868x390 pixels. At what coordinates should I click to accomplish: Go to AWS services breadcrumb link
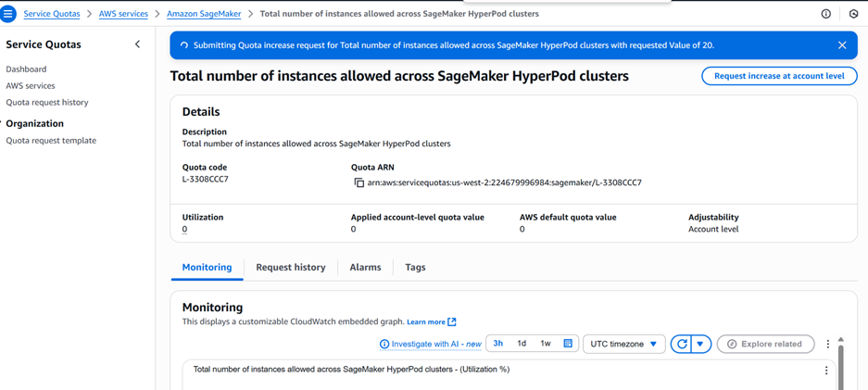(123, 14)
